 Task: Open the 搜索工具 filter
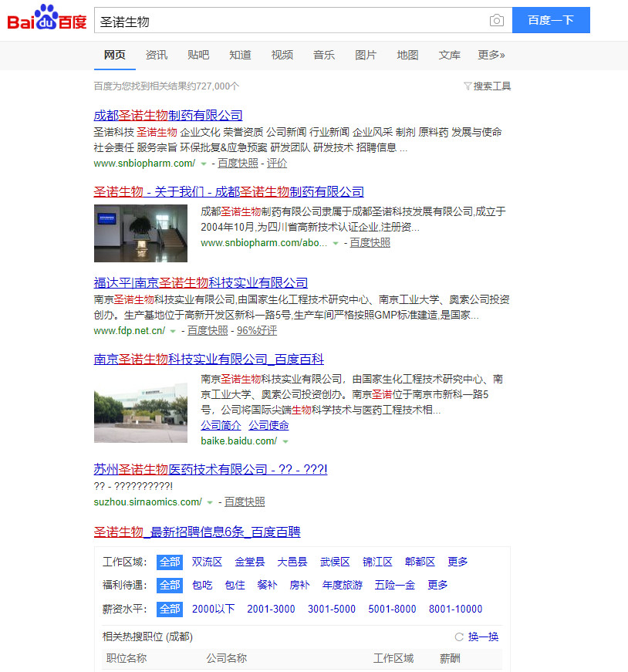pos(487,86)
